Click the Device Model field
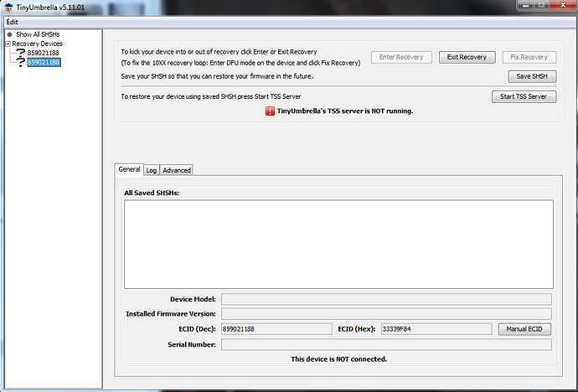Image resolution: width=578 pixels, height=392 pixels. 386,299
